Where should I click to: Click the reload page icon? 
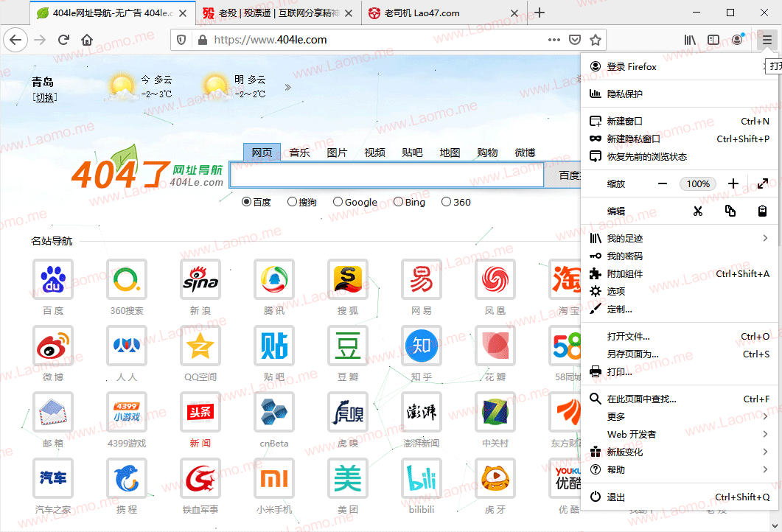coord(63,40)
